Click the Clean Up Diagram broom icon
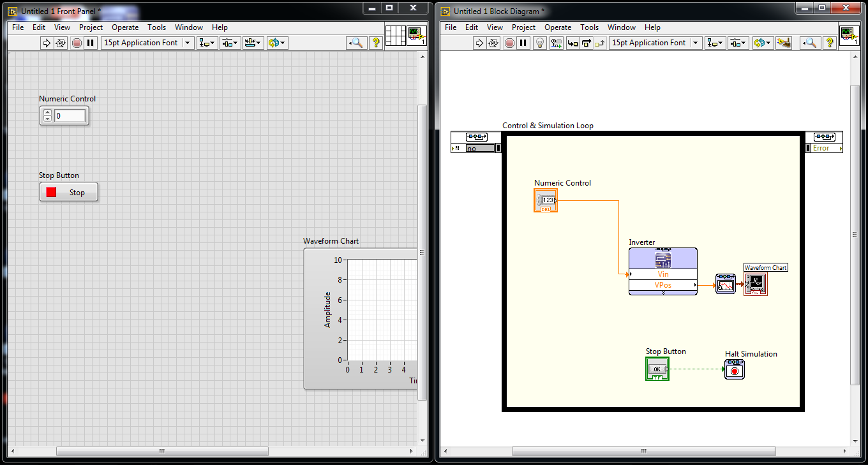868x465 pixels. [783, 43]
